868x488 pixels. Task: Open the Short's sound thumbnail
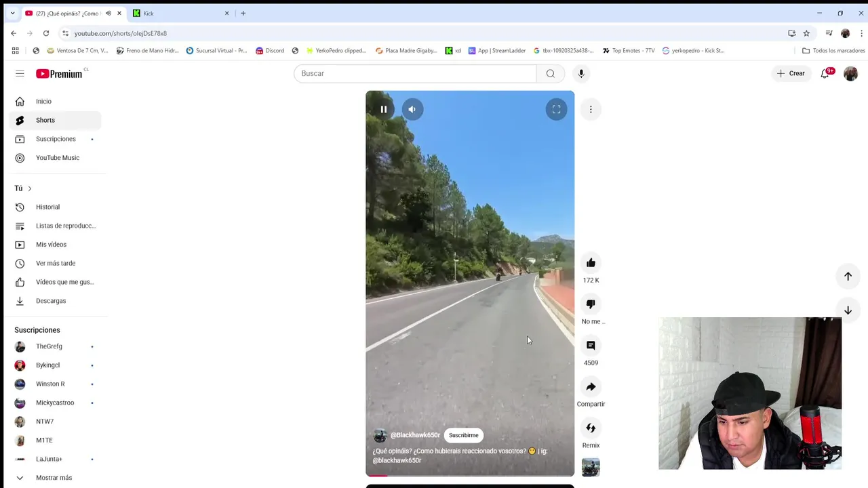click(x=591, y=468)
